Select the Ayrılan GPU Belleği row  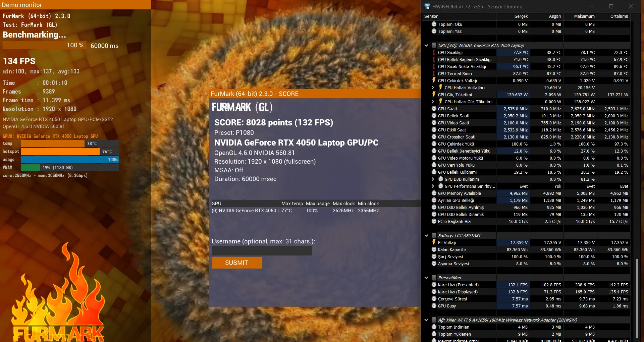526,201
